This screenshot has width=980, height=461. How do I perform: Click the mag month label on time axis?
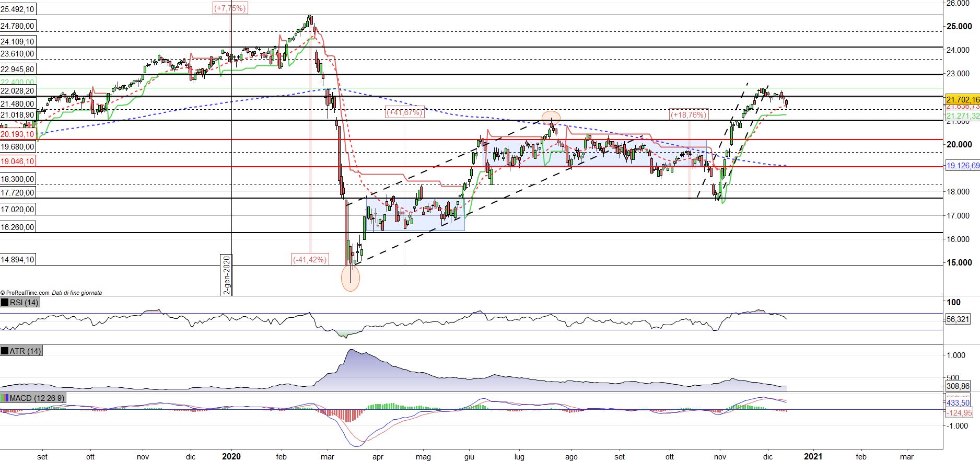pos(423,457)
